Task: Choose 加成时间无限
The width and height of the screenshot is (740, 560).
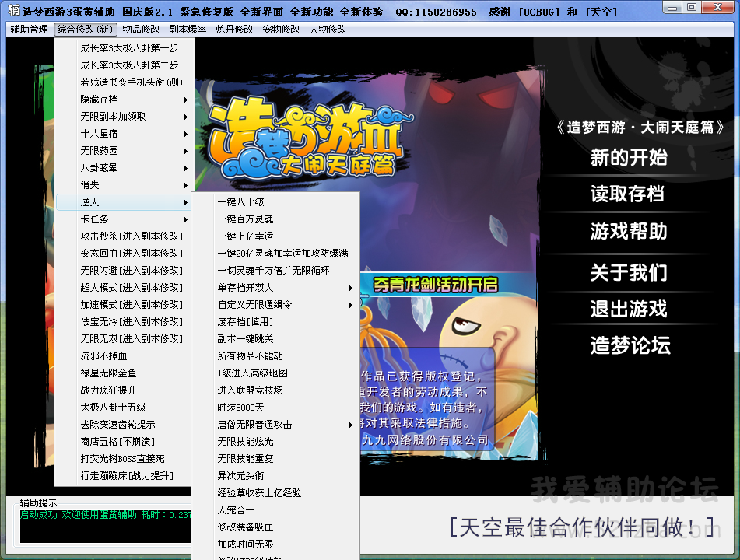Action: (x=275, y=544)
